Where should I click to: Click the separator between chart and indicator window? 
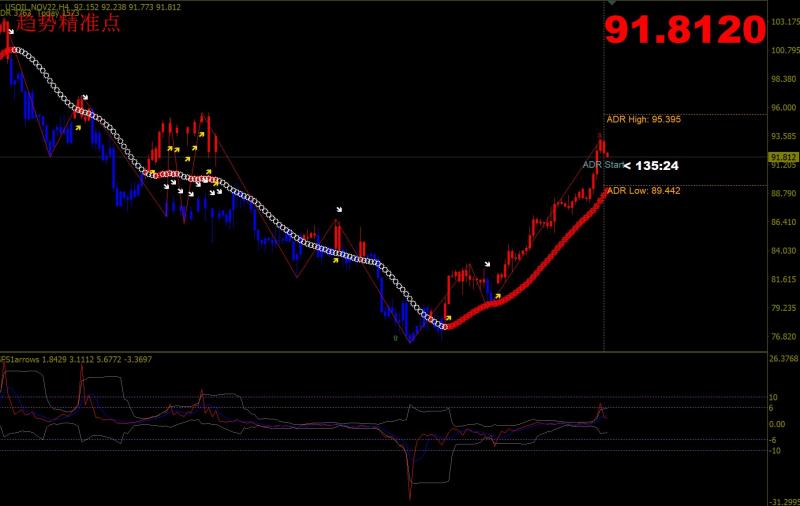pyautogui.click(x=400, y=351)
